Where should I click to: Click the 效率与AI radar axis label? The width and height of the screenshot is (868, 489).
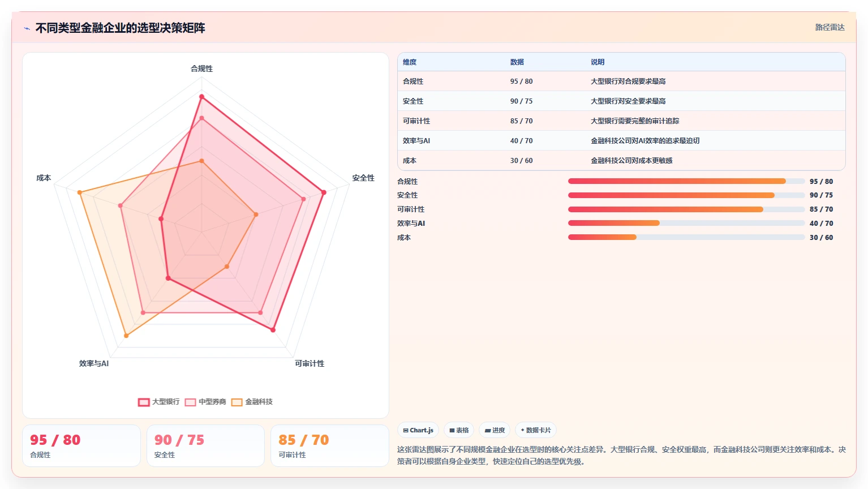tap(94, 363)
